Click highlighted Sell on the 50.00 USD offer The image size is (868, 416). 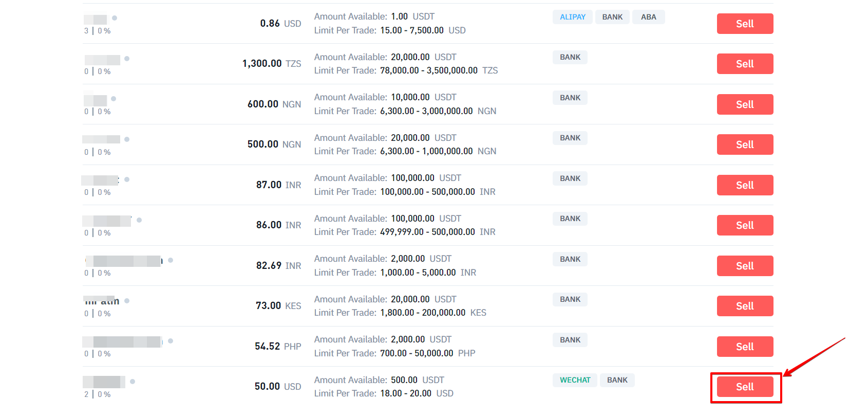745,387
